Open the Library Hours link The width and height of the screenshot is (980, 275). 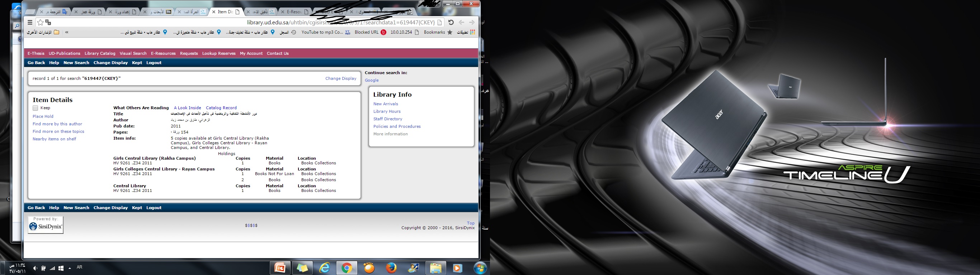point(387,112)
